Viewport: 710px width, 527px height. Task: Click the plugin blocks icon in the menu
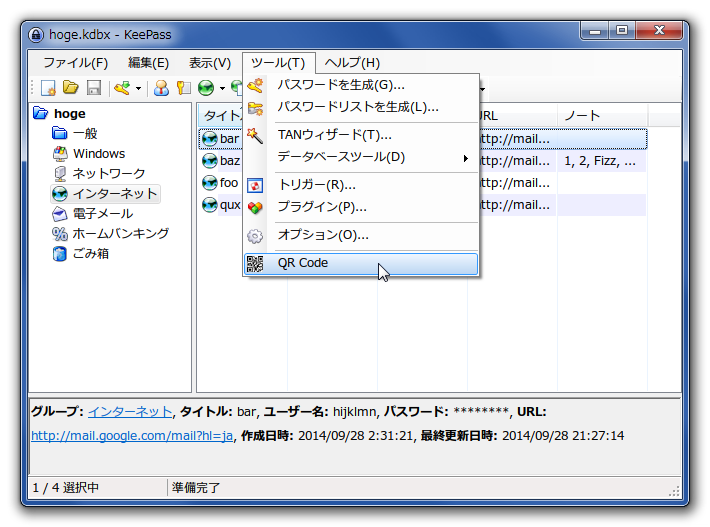[255, 208]
